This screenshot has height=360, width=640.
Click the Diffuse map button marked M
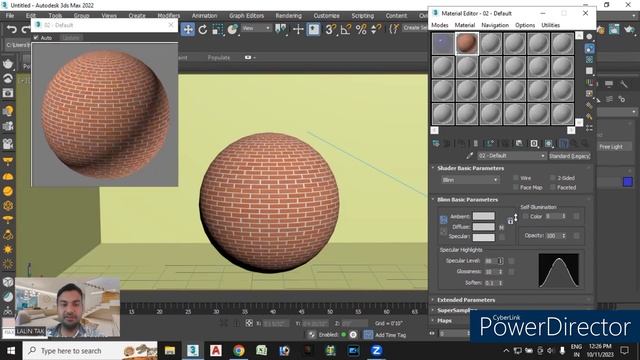click(x=502, y=227)
